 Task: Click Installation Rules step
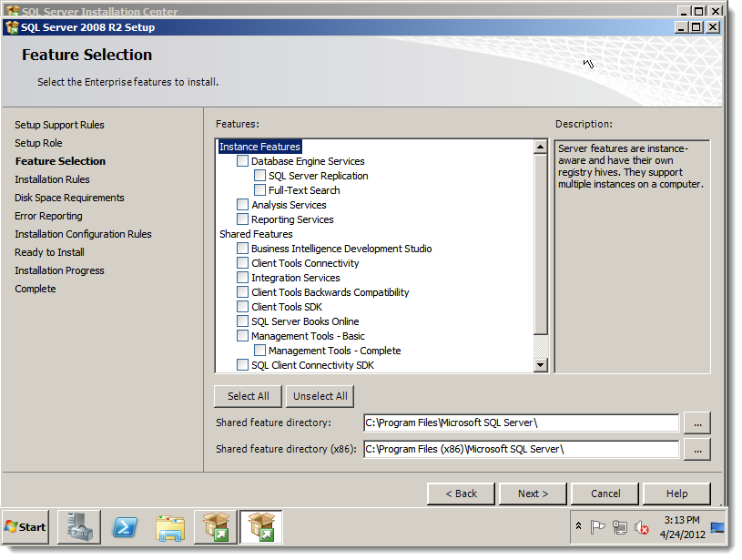point(52,179)
